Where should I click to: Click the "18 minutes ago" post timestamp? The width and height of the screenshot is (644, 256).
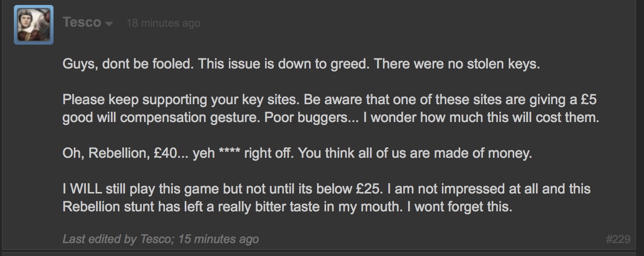click(163, 23)
